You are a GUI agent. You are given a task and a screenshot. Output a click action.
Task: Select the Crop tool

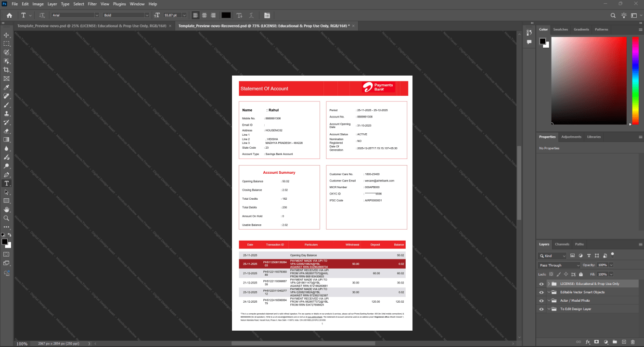(x=7, y=70)
